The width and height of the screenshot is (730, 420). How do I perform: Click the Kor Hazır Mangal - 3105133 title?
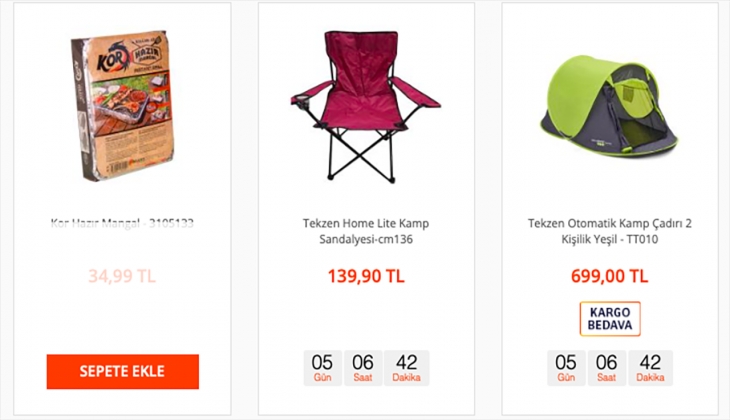[x=122, y=223]
